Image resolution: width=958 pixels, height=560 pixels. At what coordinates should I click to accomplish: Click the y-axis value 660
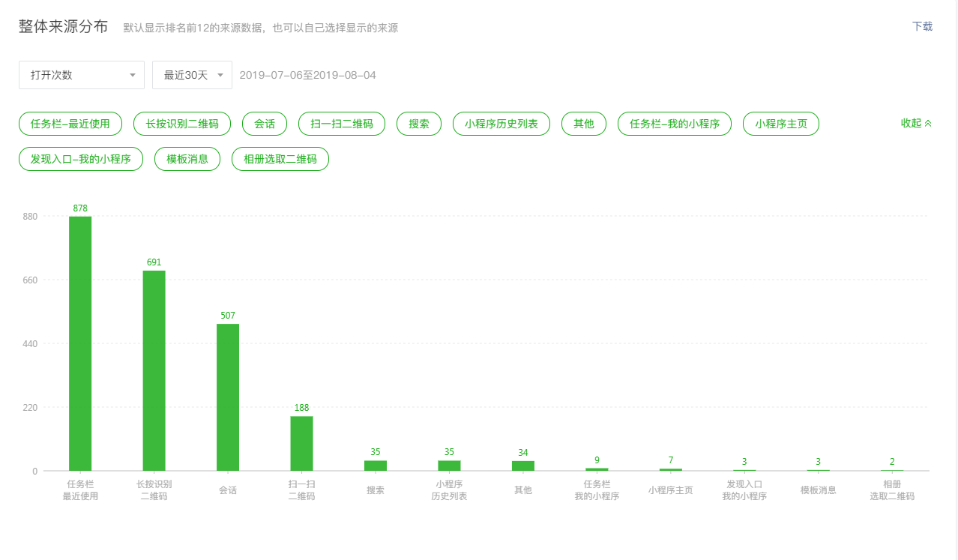click(30, 280)
